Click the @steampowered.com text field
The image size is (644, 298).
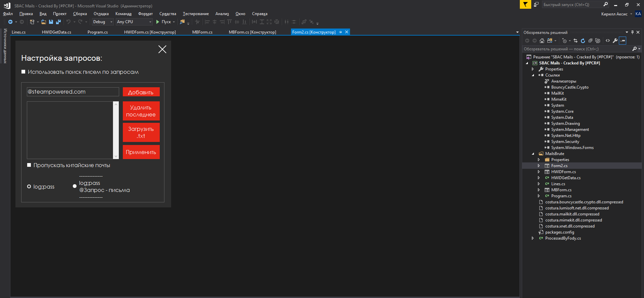73,92
